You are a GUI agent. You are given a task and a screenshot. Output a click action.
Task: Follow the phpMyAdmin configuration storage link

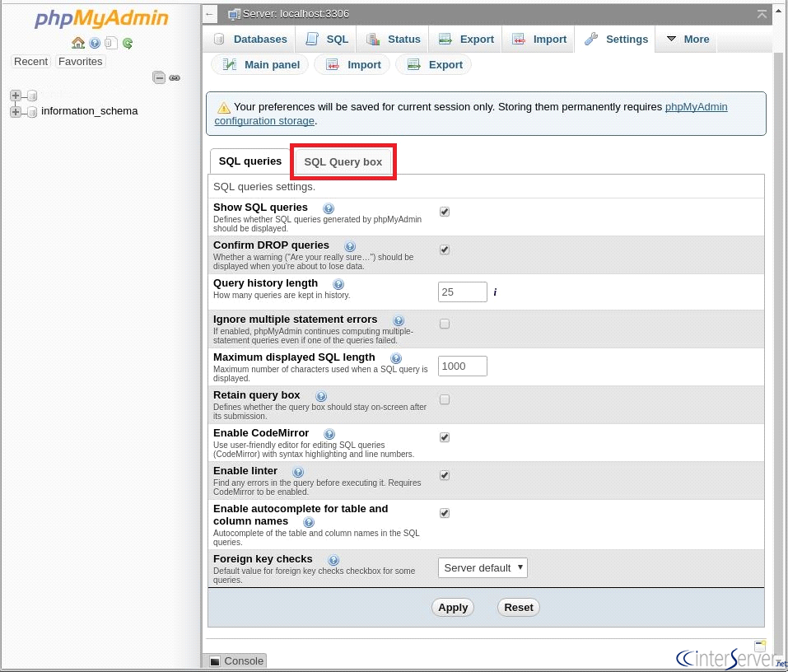471,114
